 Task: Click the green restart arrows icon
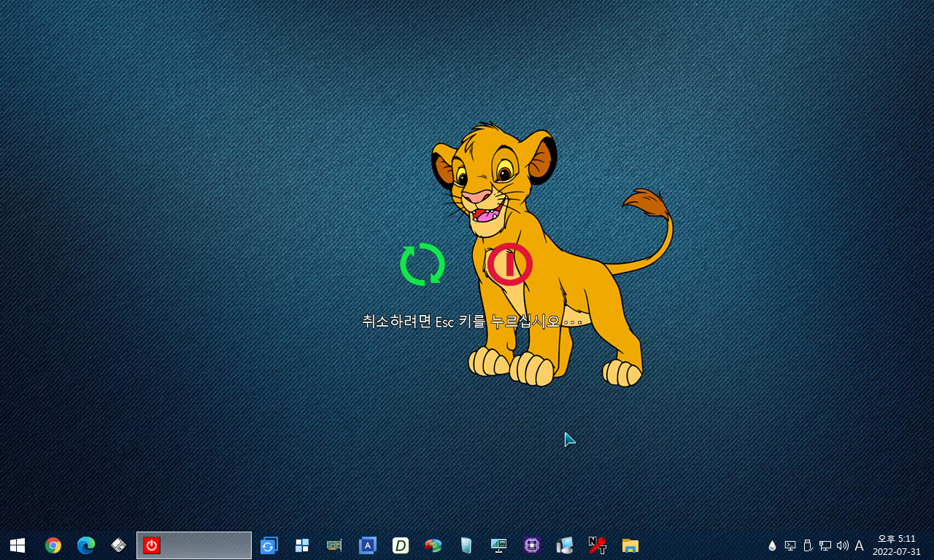422,264
